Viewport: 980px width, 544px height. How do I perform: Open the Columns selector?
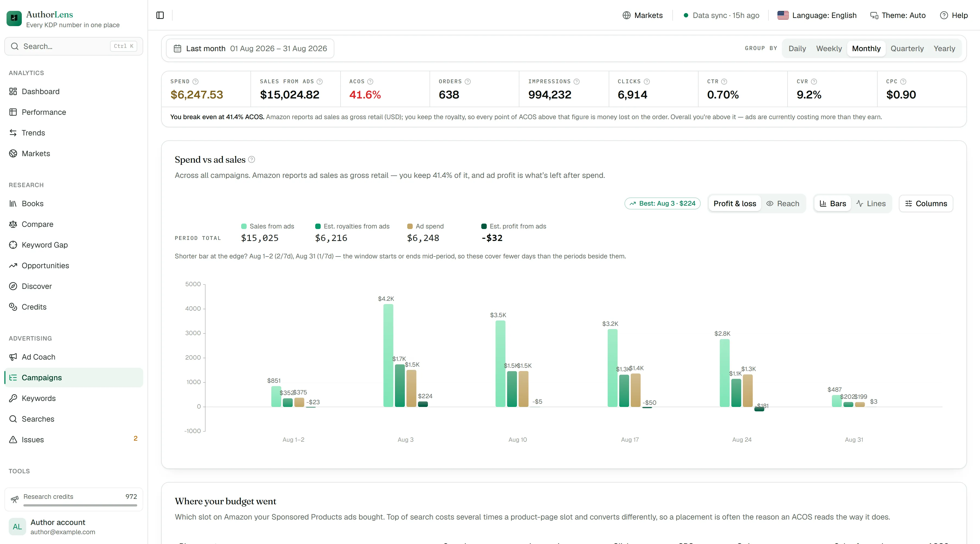click(926, 203)
